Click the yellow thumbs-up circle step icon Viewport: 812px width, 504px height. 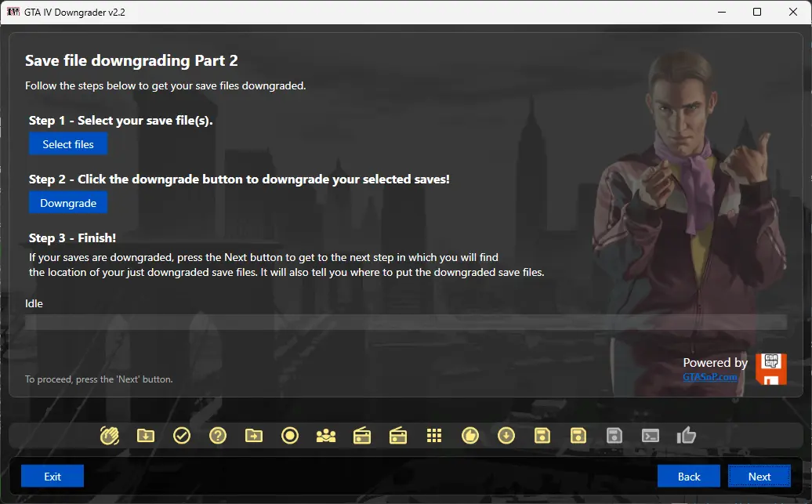(x=470, y=436)
